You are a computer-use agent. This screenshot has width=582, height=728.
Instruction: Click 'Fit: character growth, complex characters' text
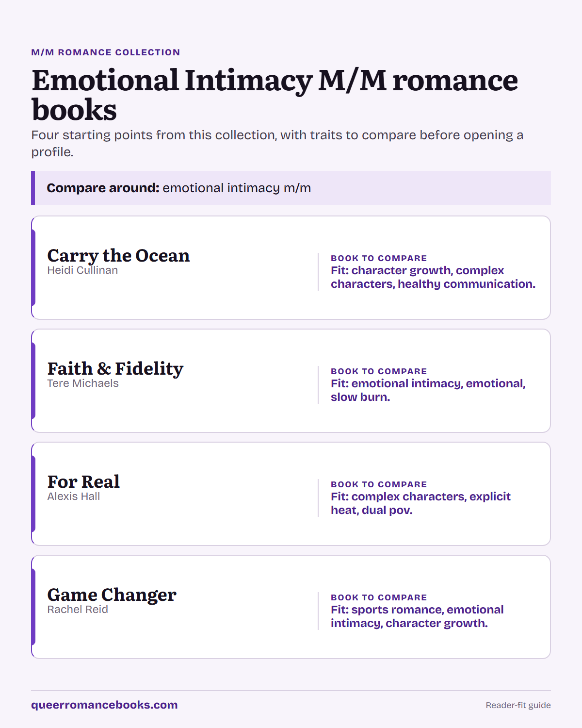coord(433,277)
